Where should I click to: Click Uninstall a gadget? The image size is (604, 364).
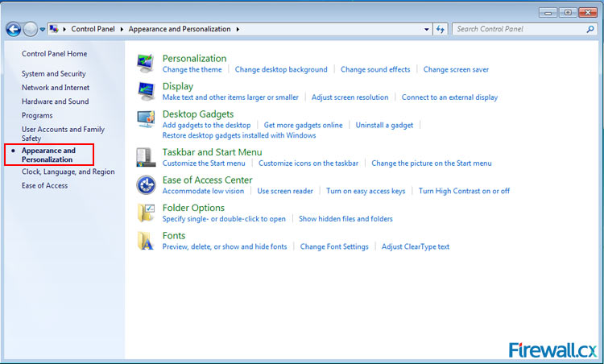tap(384, 125)
